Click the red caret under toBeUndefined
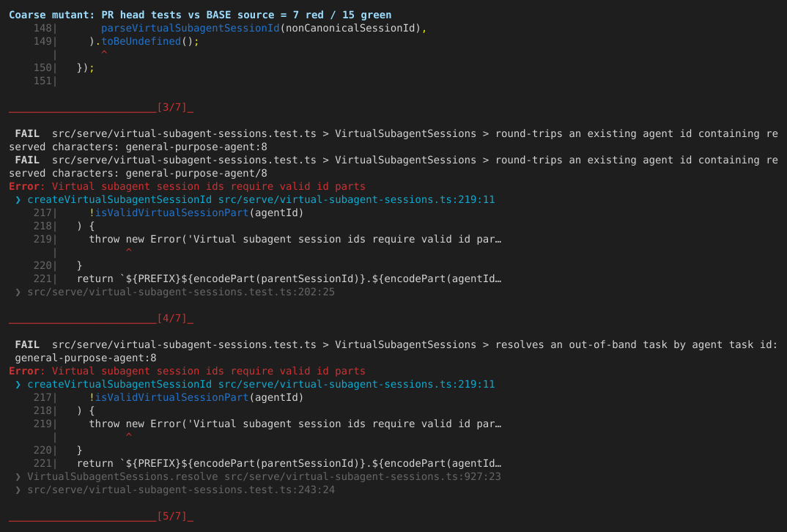The height and width of the screenshot is (532, 787). point(104,53)
